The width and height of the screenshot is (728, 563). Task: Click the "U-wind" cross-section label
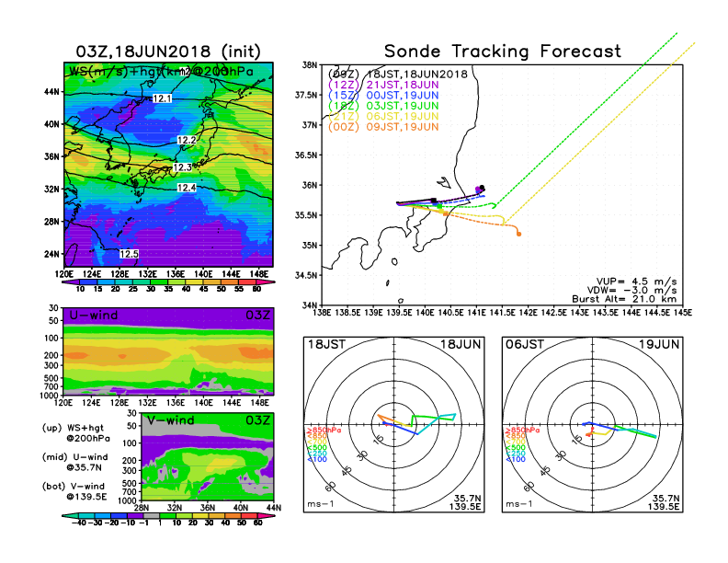pos(94,316)
